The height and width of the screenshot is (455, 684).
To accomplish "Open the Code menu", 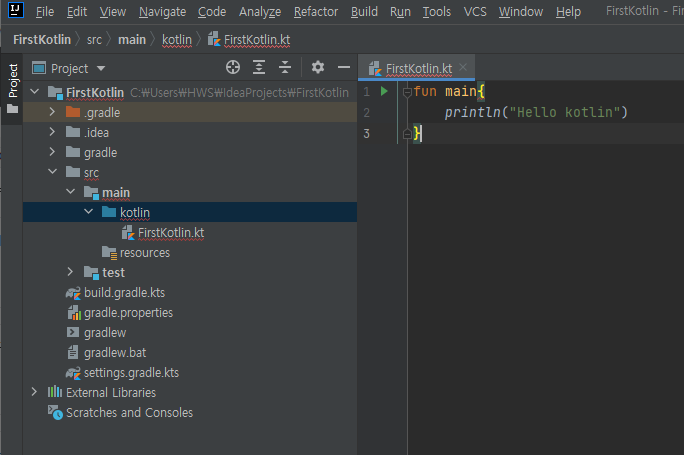I will click(x=212, y=12).
